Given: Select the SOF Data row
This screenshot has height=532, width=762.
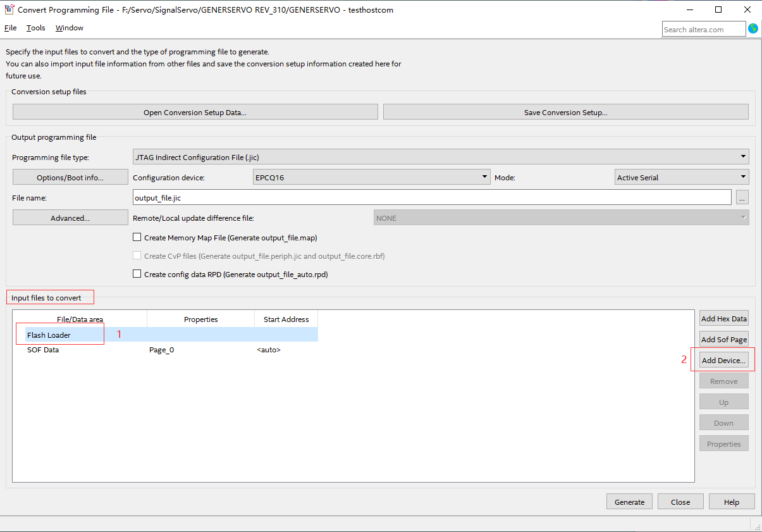Looking at the screenshot, I should 166,349.
